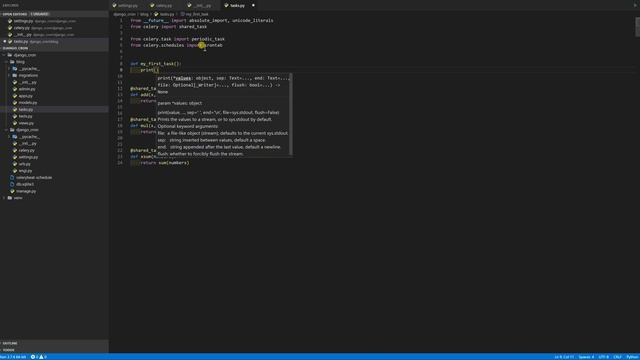Click the unsaved dot on tasks.py tab

point(253,5)
